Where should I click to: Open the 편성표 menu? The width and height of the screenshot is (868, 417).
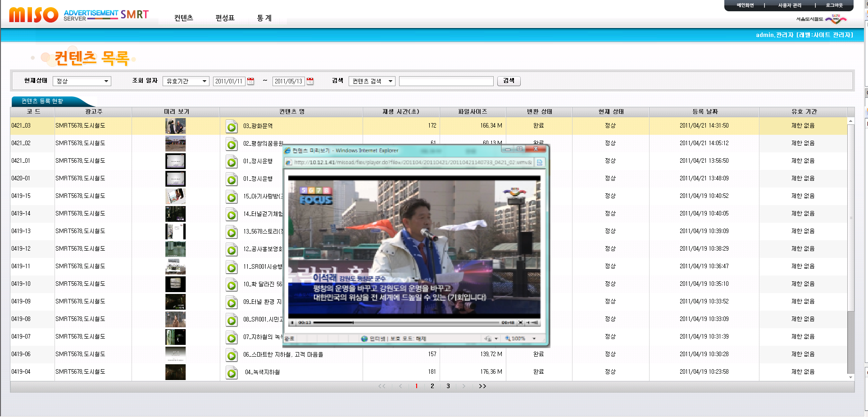225,18
